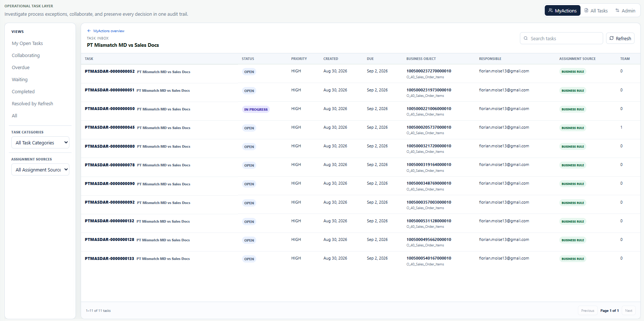
Task: Open the All Task Categories dropdown
Action: click(x=40, y=143)
